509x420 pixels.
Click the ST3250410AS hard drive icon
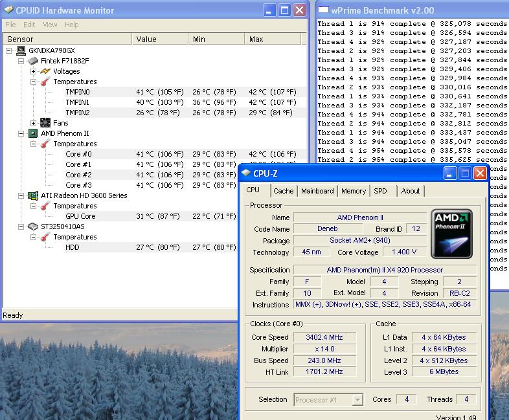pos(33,227)
